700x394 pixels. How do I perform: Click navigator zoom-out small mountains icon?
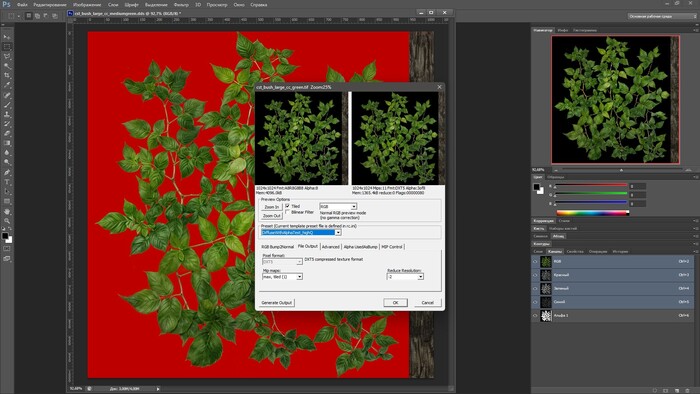(556, 170)
